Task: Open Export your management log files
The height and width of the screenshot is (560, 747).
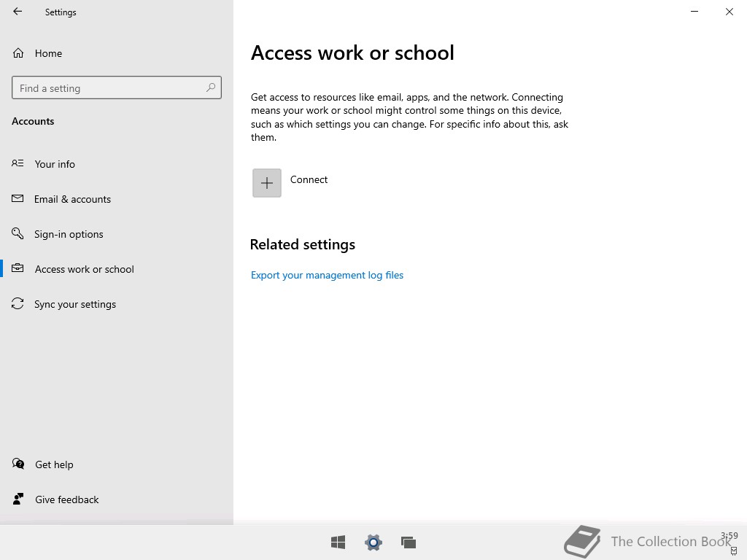Action: click(327, 275)
